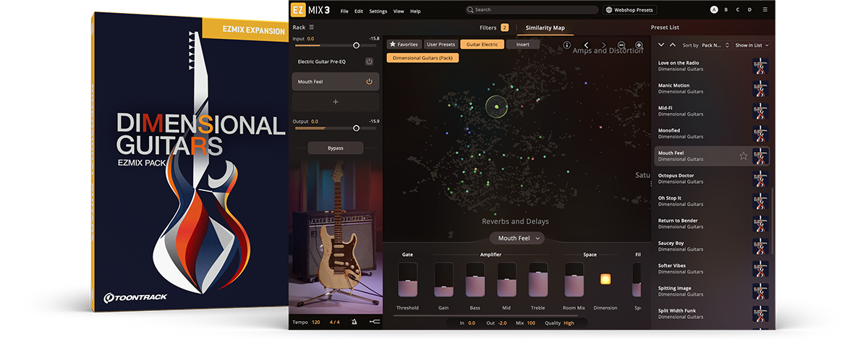Screen dimensions: 868x353
Task: Switch to the Preset List tab
Action: coord(665,27)
